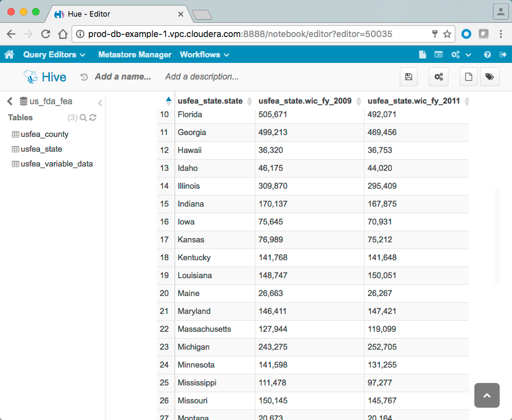Bookmark this page with the star icon

tap(447, 34)
